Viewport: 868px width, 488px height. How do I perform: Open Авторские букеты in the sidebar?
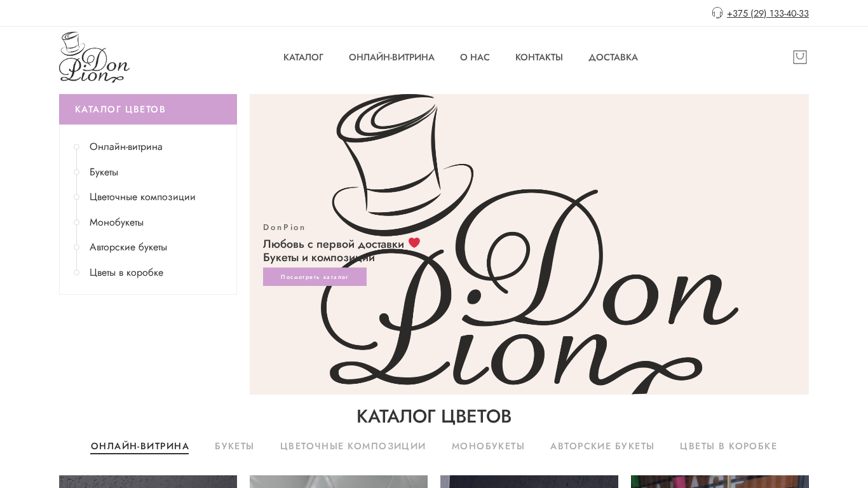pyautogui.click(x=128, y=247)
